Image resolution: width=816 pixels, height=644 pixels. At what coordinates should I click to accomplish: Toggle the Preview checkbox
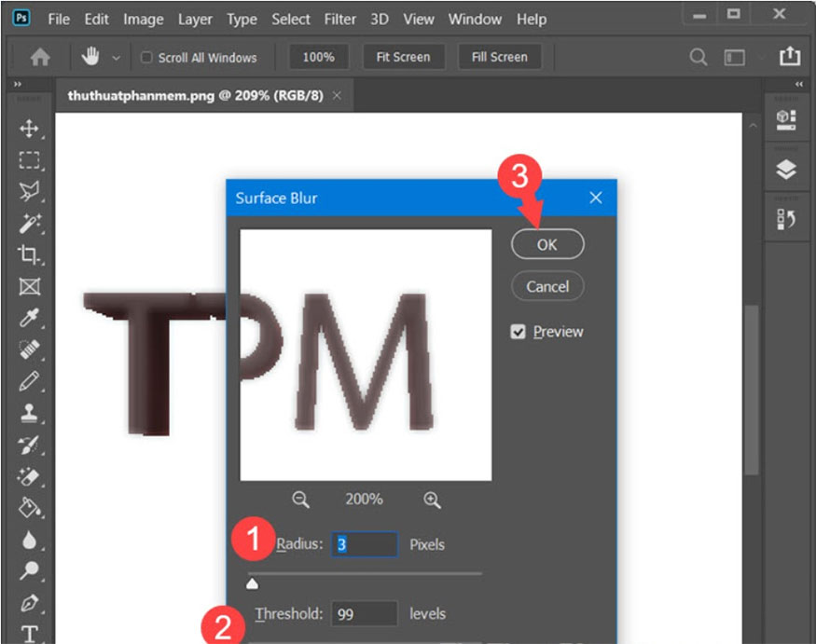[x=517, y=331]
